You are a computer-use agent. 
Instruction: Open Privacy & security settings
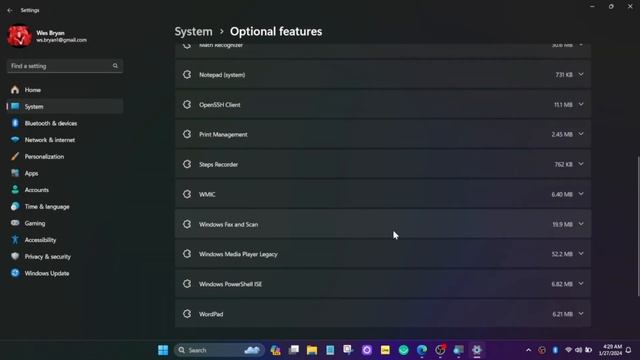tap(64, 257)
